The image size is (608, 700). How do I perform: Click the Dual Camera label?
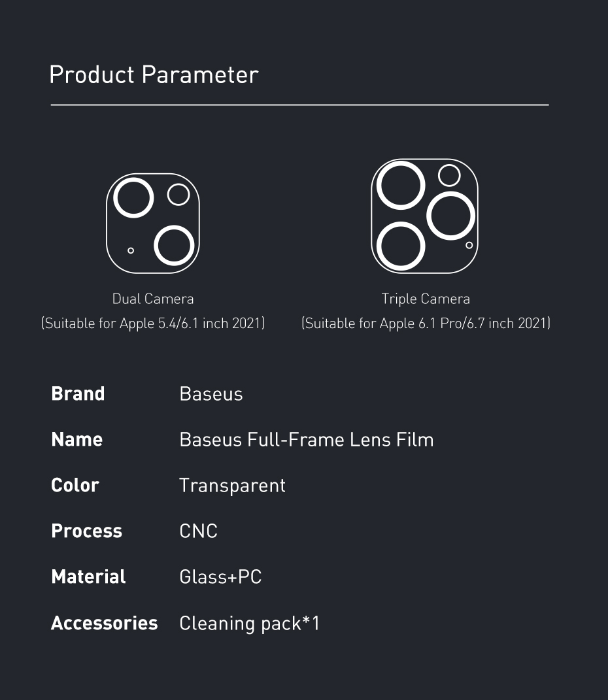[x=153, y=299]
